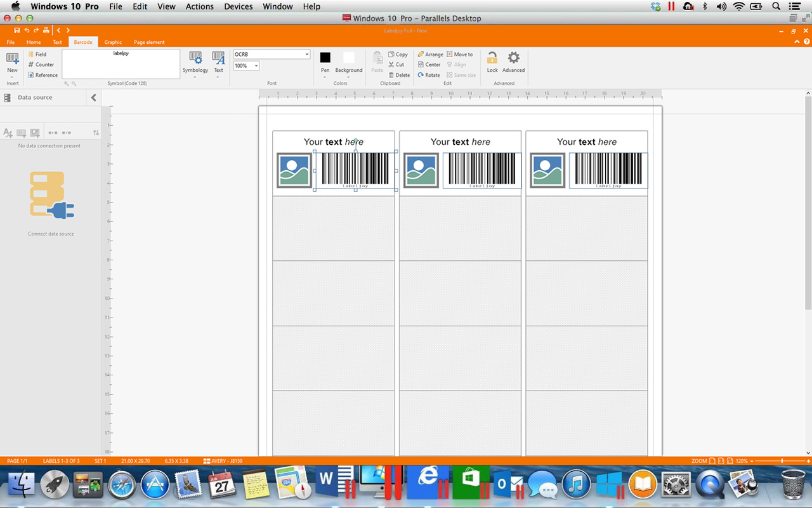The height and width of the screenshot is (508, 812).
Task: Click the Copy button in Clipboard group
Action: (x=398, y=55)
